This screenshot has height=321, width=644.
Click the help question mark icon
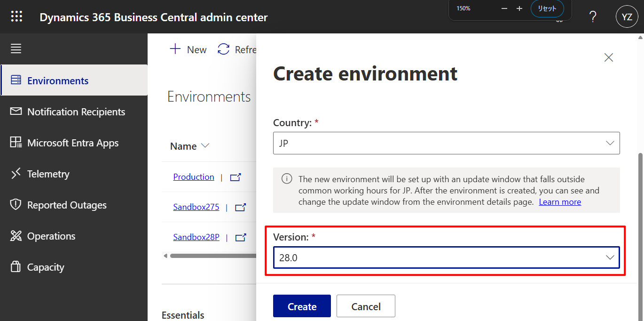592,16
